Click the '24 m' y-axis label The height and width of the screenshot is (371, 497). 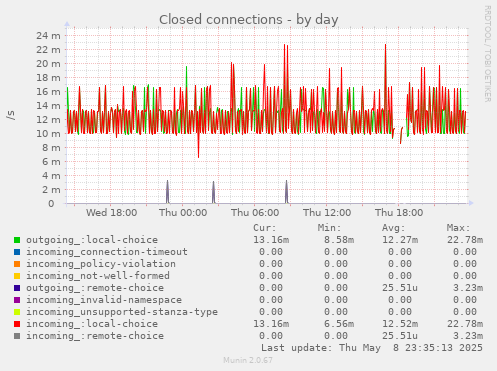(49, 36)
